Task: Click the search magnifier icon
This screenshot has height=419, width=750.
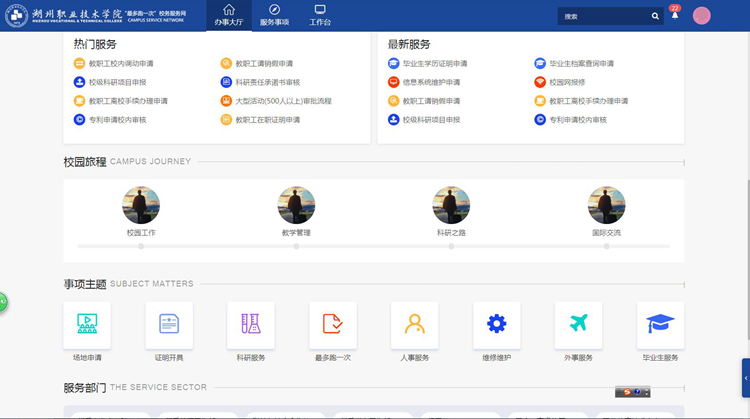Action: [x=655, y=16]
